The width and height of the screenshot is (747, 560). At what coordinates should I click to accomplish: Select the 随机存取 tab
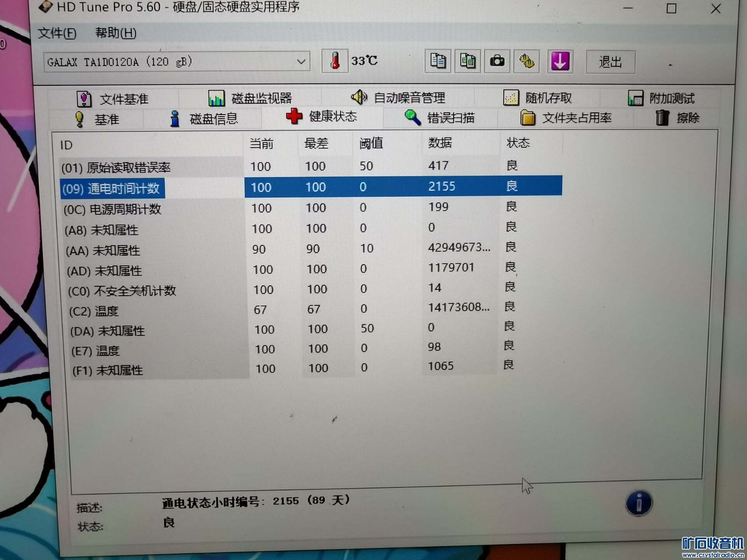tap(537, 98)
